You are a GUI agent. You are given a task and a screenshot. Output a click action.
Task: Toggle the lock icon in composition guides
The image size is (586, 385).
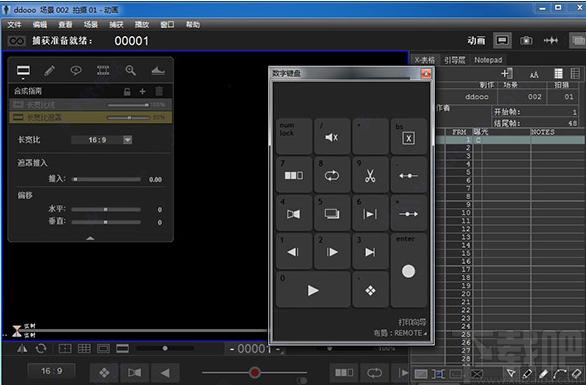click(127, 91)
